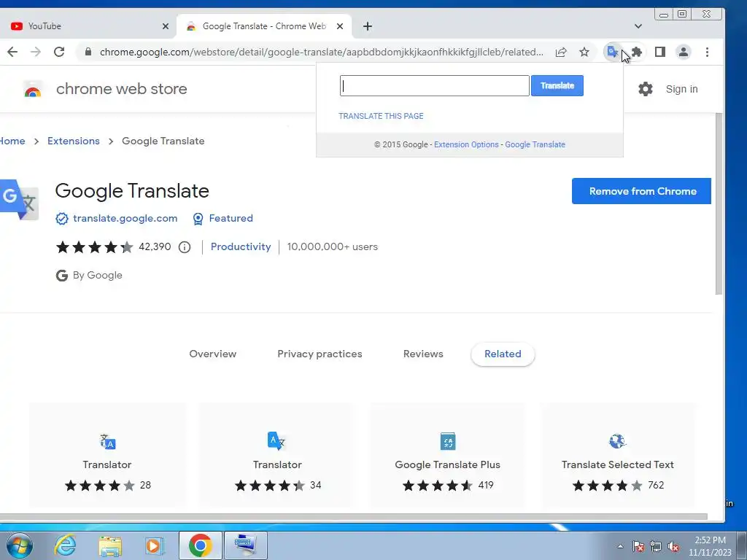Screen dimensions: 747x560
Task: Open the Translate Selected Text card
Action: pyautogui.click(x=617, y=455)
